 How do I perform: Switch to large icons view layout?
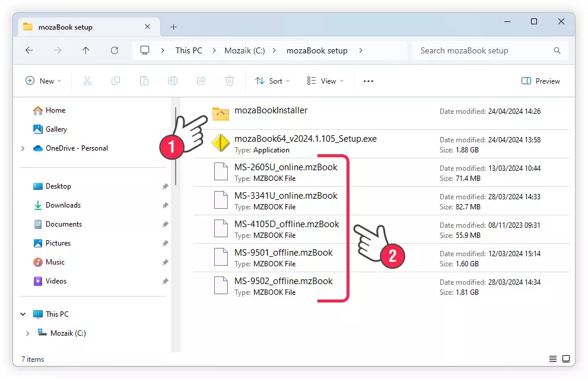tap(566, 359)
